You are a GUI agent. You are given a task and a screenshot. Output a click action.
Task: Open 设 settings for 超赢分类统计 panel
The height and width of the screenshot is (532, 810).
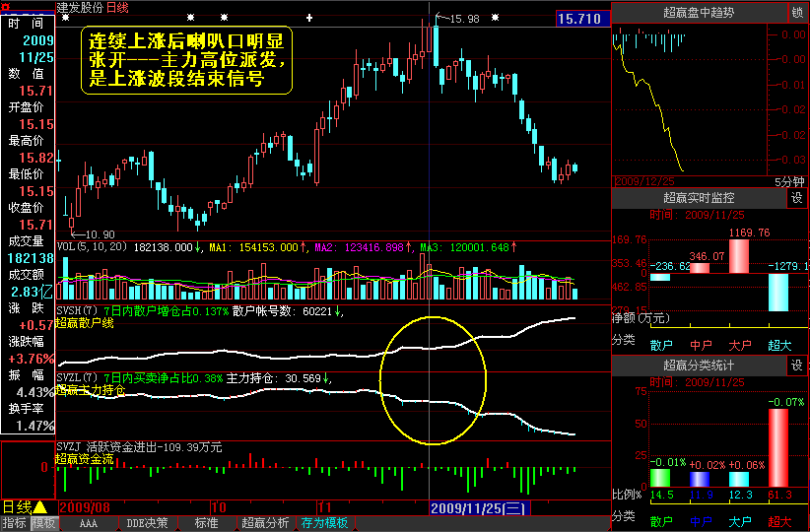click(x=797, y=366)
